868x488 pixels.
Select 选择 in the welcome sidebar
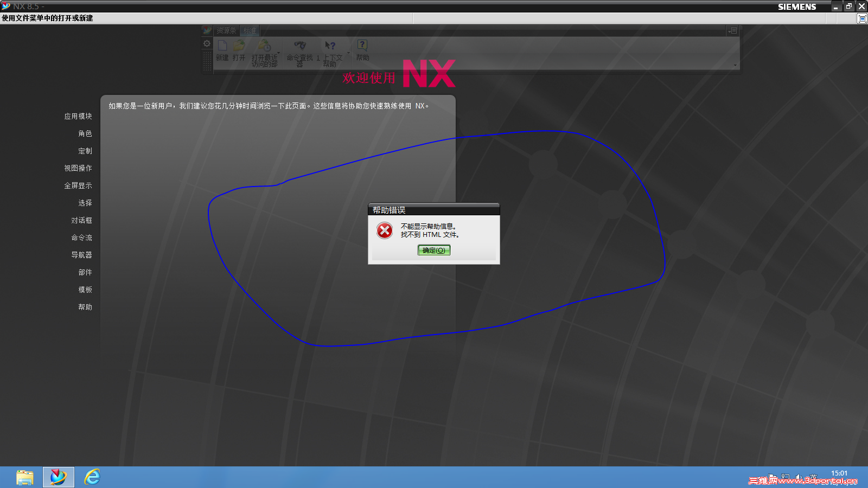coord(85,203)
